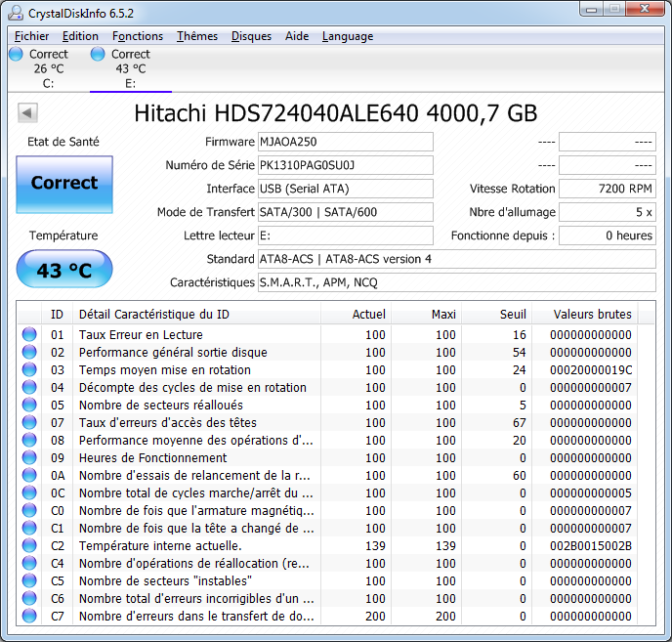This screenshot has width=672, height=642.
Task: Click blue status orb for drive E:
Action: [98, 54]
